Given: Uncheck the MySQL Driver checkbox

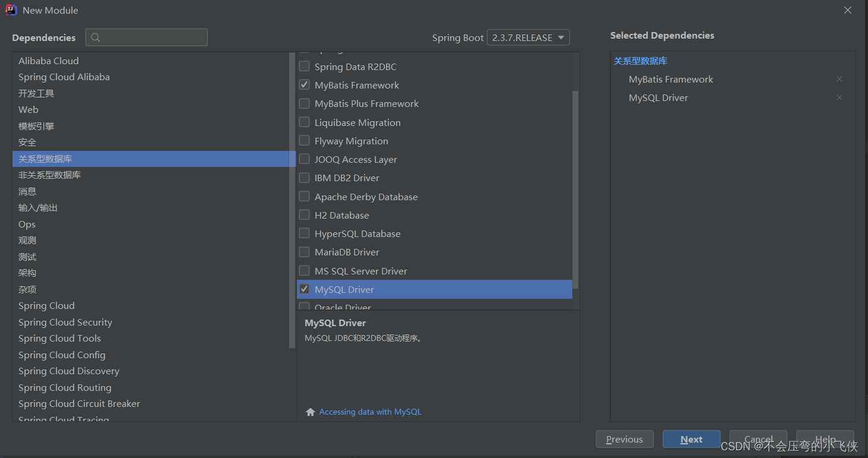Looking at the screenshot, I should 304,289.
